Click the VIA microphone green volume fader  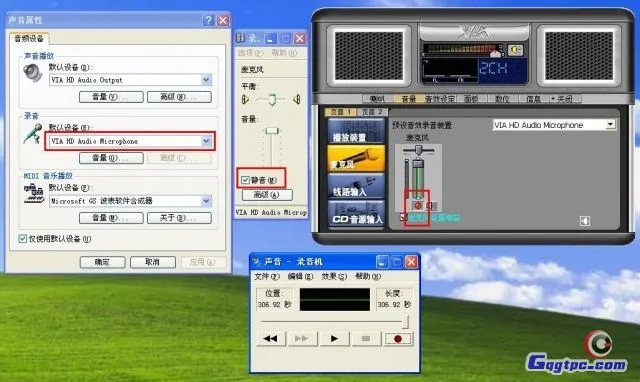point(418,179)
